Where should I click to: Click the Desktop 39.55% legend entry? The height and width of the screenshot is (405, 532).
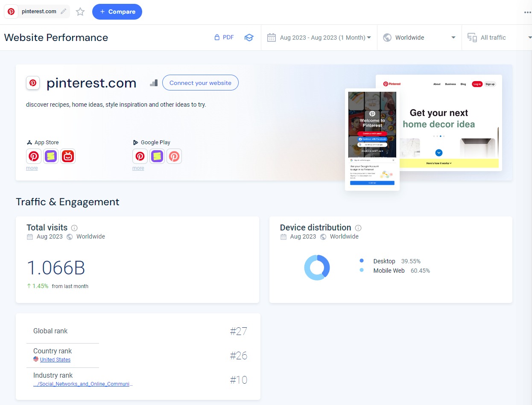click(390, 261)
